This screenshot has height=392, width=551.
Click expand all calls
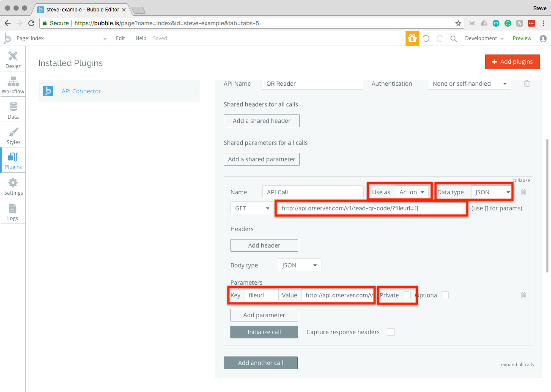[518, 365]
